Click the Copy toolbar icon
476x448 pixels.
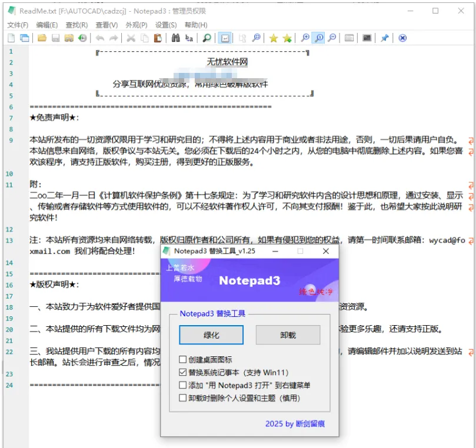[x=145, y=38]
